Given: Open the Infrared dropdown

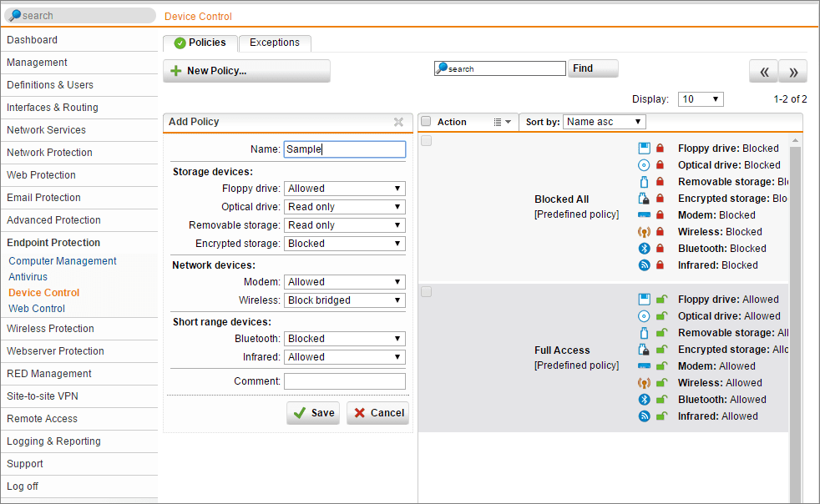Looking at the screenshot, I should pos(345,356).
